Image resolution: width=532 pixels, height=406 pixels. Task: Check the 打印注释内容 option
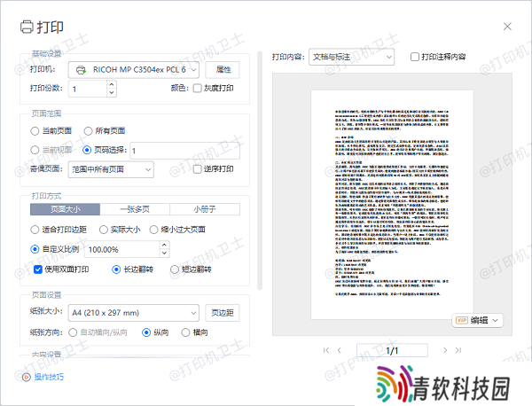415,57
